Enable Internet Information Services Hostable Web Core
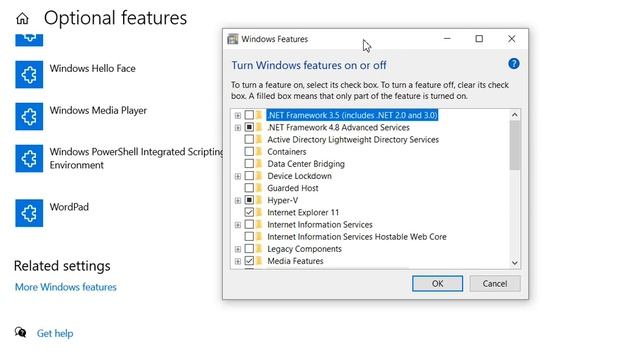This screenshot has height=360, width=640. [x=249, y=236]
